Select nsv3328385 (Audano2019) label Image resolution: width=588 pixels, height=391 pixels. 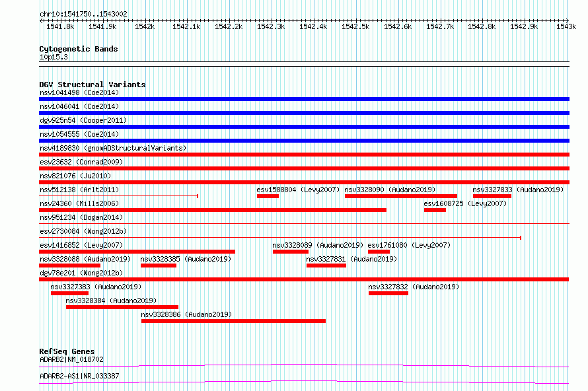[186, 259]
